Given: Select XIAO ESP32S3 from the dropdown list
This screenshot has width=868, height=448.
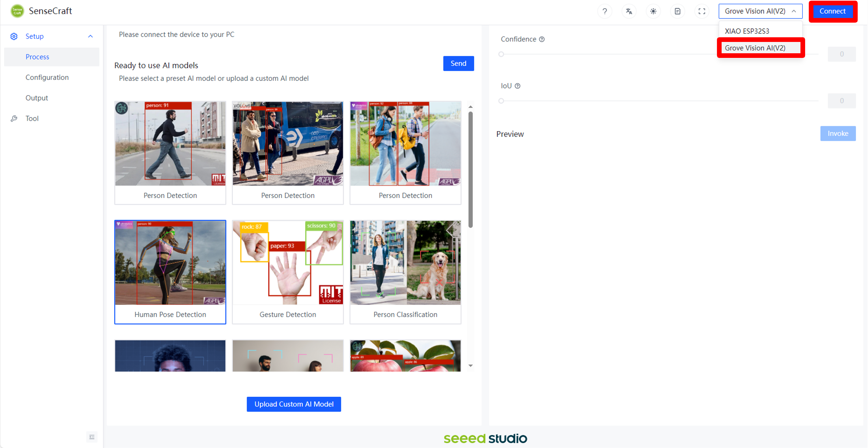Looking at the screenshot, I should point(747,31).
